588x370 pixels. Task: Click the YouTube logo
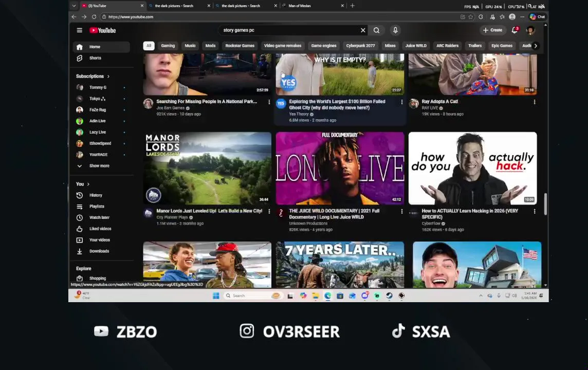(x=103, y=30)
